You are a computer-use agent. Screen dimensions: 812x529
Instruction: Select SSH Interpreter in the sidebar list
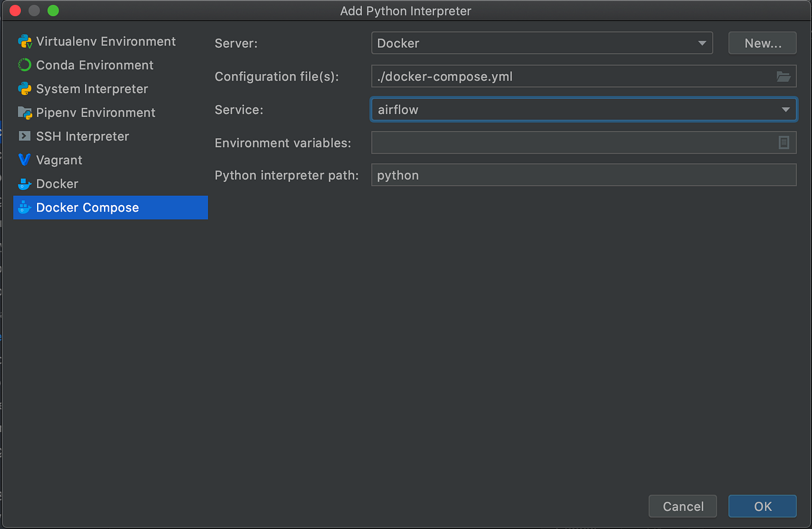point(82,136)
